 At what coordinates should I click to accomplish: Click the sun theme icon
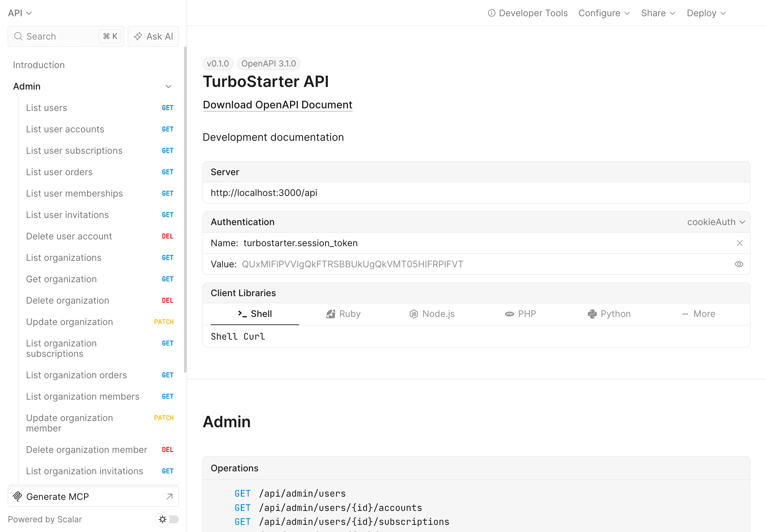click(163, 519)
